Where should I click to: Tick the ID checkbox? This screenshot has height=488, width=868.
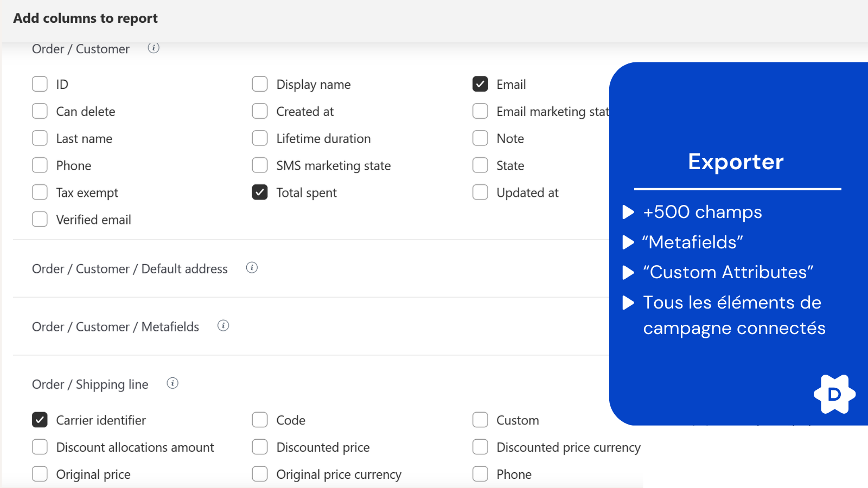point(40,84)
